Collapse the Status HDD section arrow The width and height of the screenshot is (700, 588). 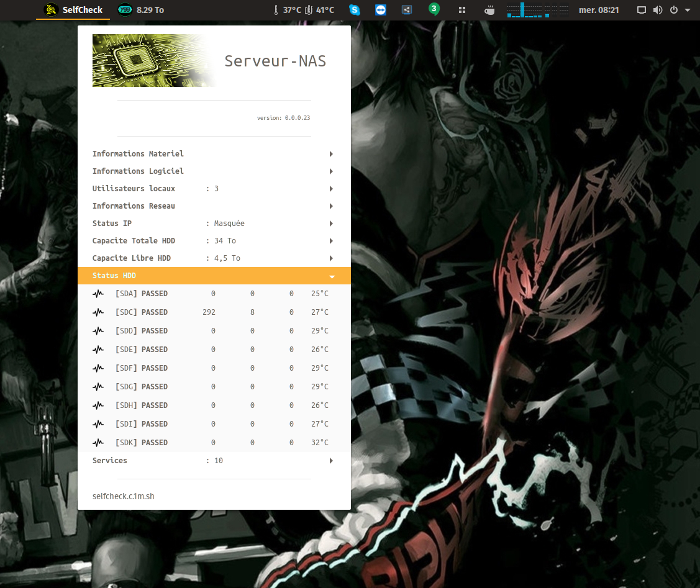[332, 276]
